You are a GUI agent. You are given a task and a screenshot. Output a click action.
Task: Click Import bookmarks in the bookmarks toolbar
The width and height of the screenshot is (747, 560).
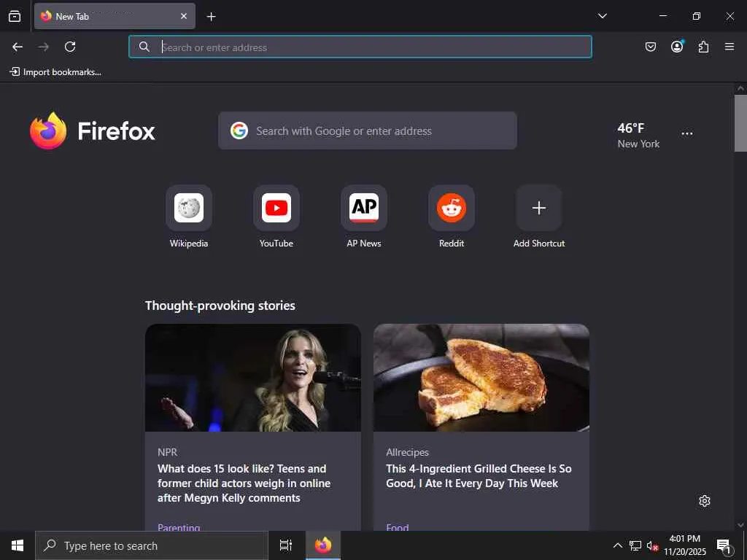(55, 72)
